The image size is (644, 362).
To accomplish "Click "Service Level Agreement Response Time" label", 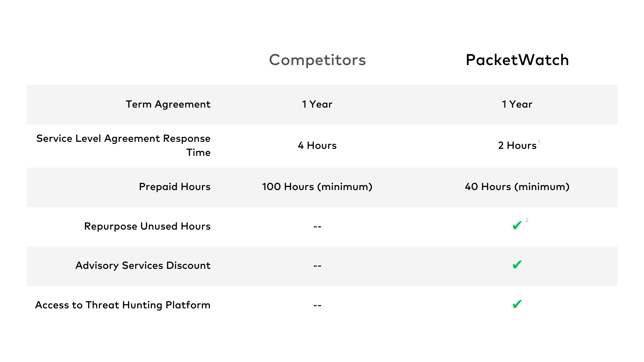I will click(123, 145).
